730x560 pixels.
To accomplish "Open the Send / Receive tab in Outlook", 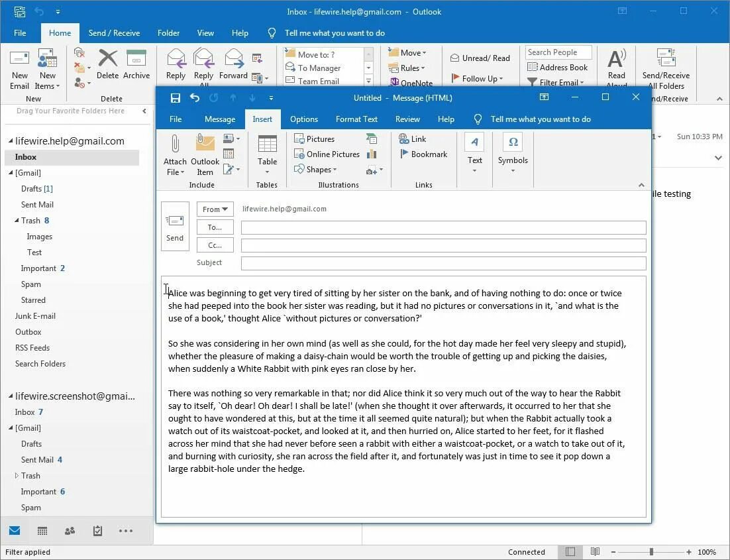I will pos(114,33).
